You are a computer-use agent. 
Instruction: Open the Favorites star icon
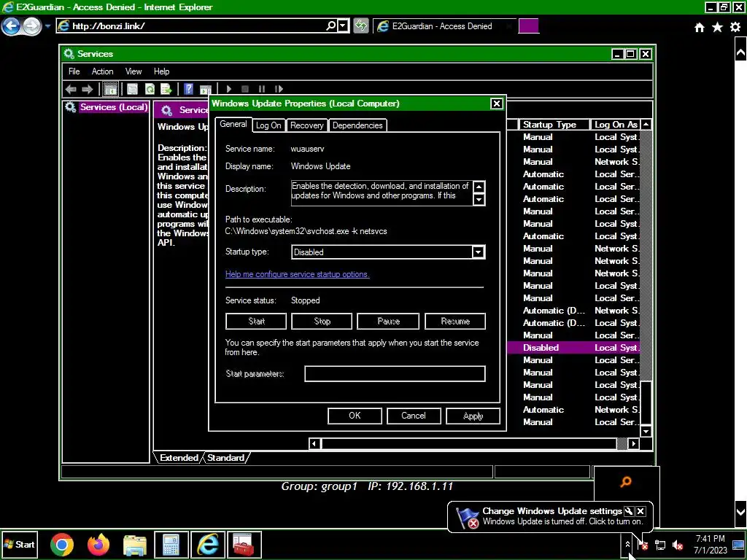[718, 28]
